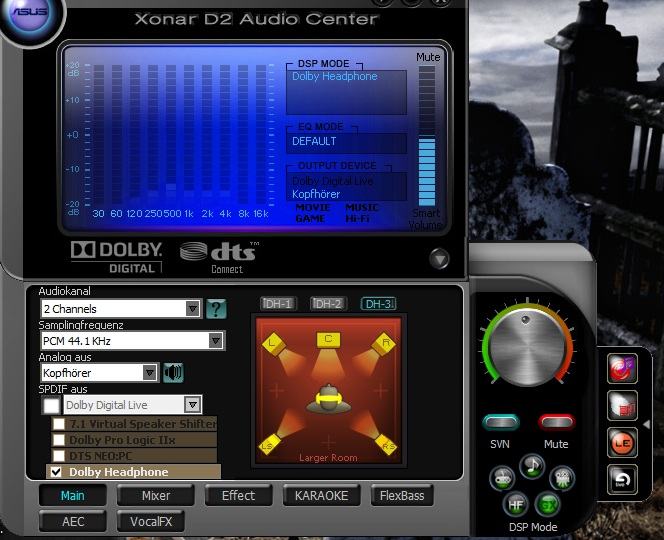Open the white spotlight side-panel icon

pos(622,406)
